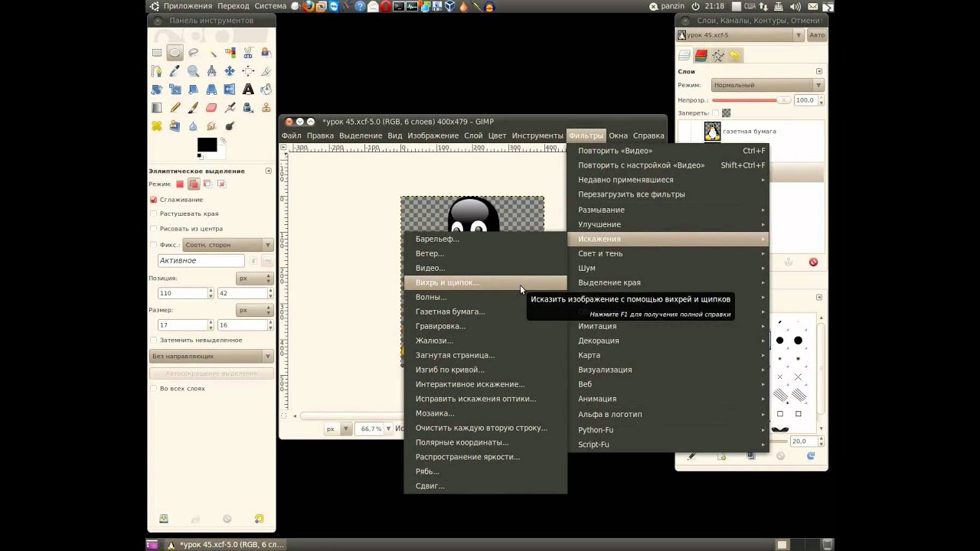Enable Во всех слоях checkbox
The height and width of the screenshot is (551, 980).
click(153, 389)
